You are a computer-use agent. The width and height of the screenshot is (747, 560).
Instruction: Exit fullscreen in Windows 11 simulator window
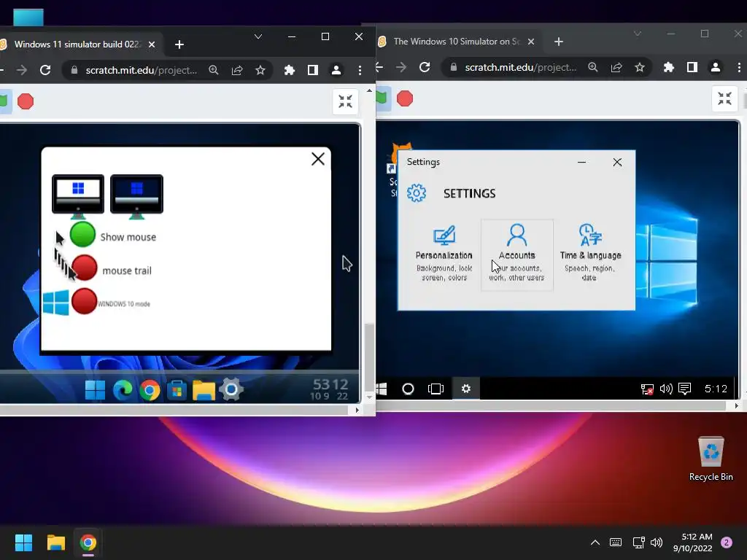tap(345, 101)
